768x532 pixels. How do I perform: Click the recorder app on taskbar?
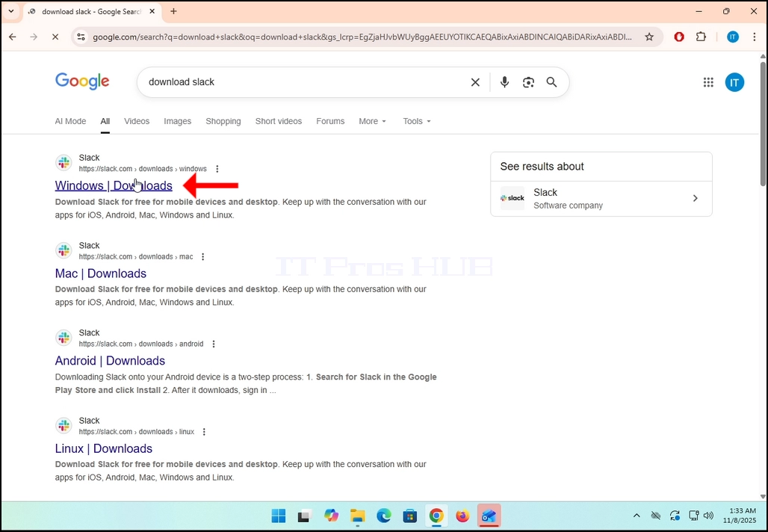click(x=489, y=516)
